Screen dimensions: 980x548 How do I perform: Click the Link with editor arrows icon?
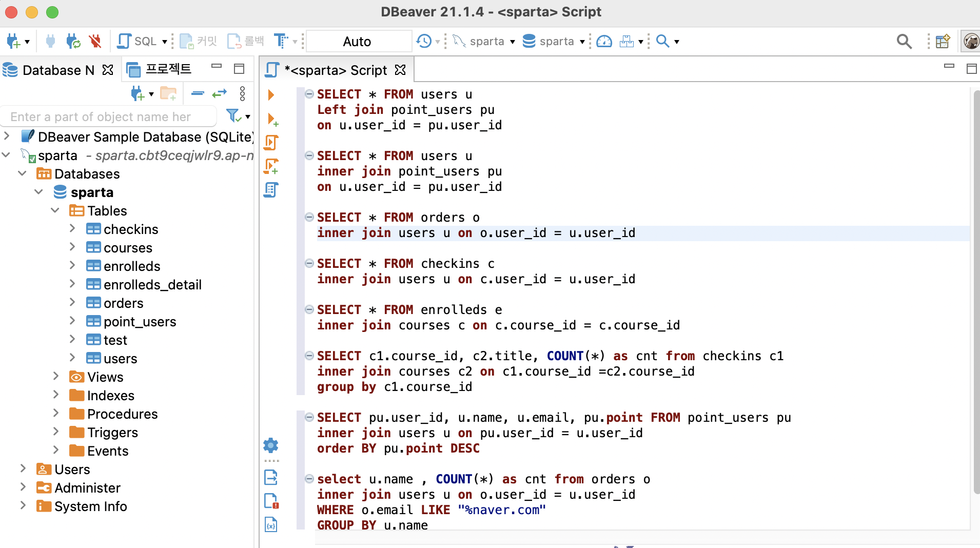tap(220, 93)
